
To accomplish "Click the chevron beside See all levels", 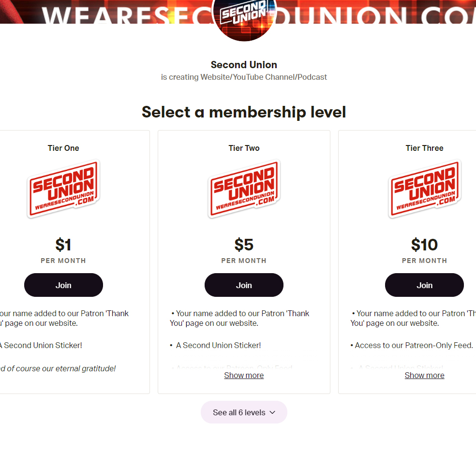I will click(x=272, y=412).
